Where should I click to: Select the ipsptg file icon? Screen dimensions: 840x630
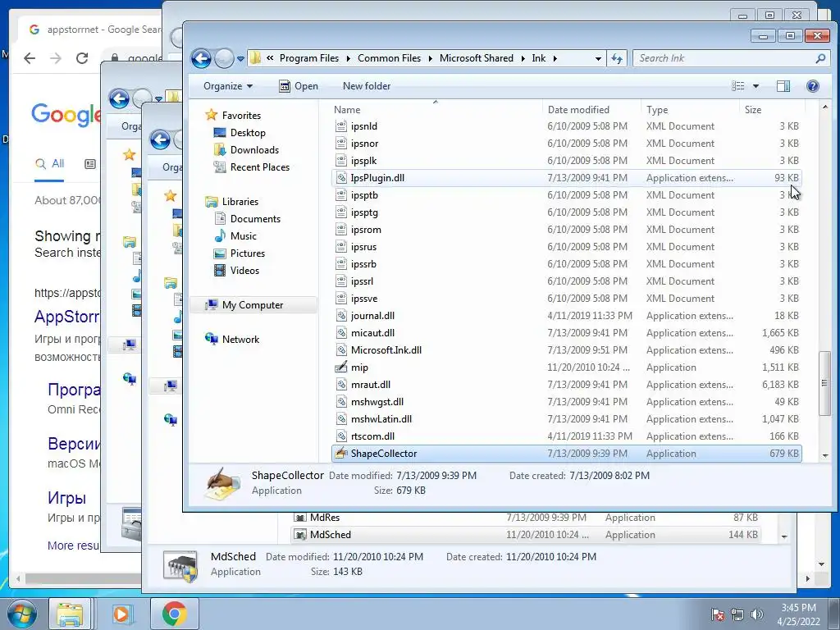(341, 212)
